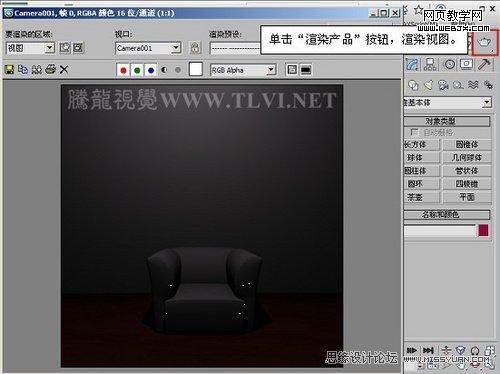Click the 茶壶 teapot button
Image resolution: width=500 pixels, height=374 pixels.
(x=422, y=197)
